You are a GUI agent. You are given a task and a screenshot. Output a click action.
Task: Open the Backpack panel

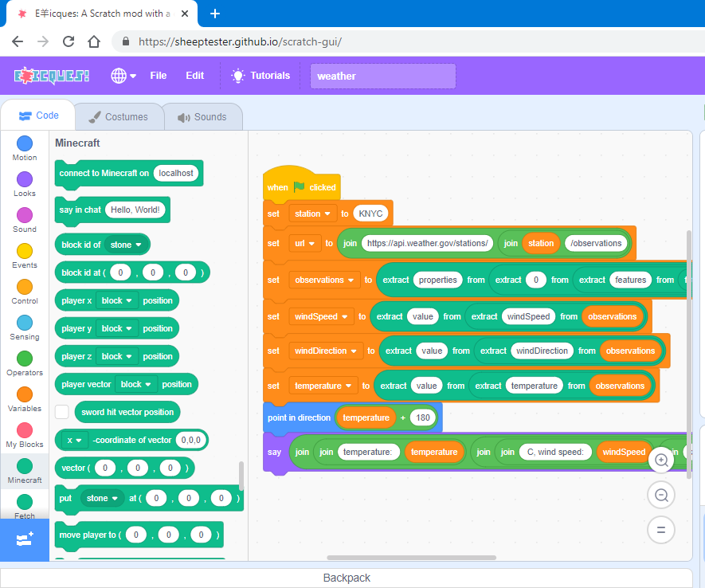(x=347, y=578)
